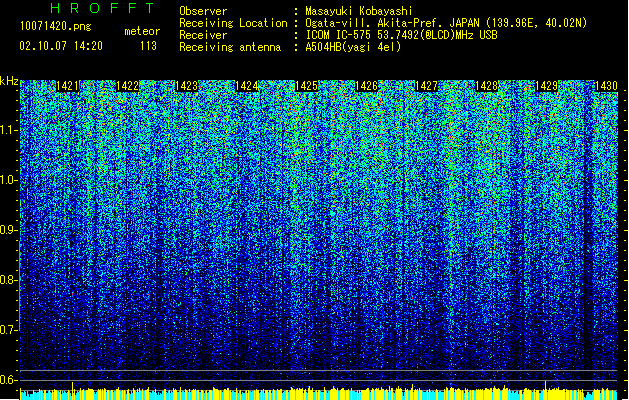Click the Receiving Location label

(x=233, y=23)
